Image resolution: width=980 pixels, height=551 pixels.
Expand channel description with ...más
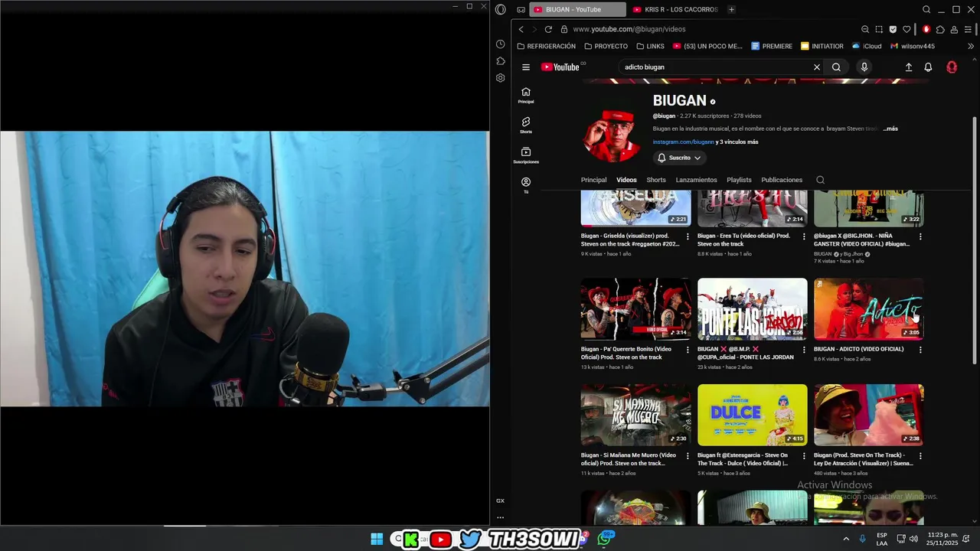point(890,129)
